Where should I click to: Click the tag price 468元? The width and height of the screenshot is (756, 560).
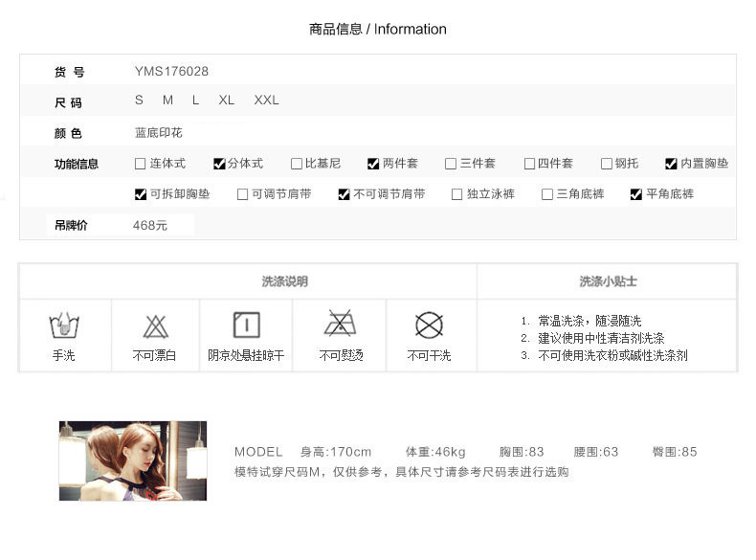click(x=150, y=225)
